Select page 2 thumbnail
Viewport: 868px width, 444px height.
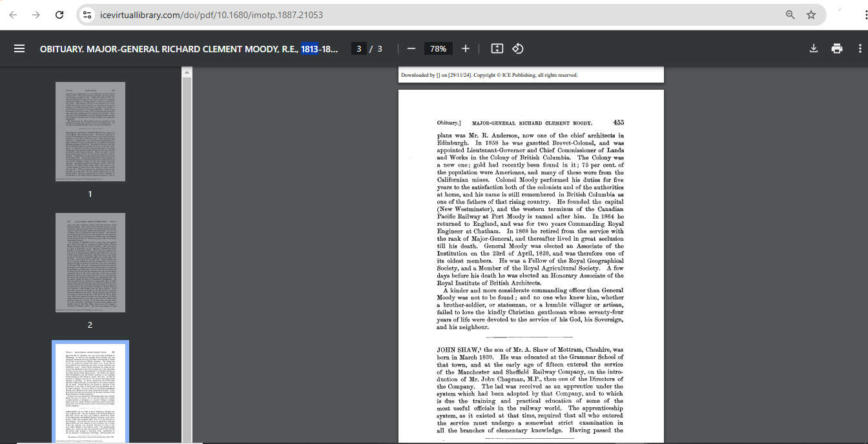(90, 263)
